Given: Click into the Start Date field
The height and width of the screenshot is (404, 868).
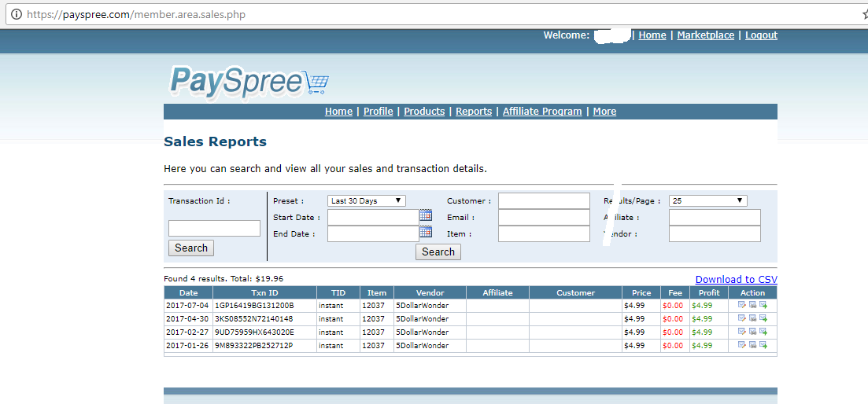Looking at the screenshot, I should (373, 217).
